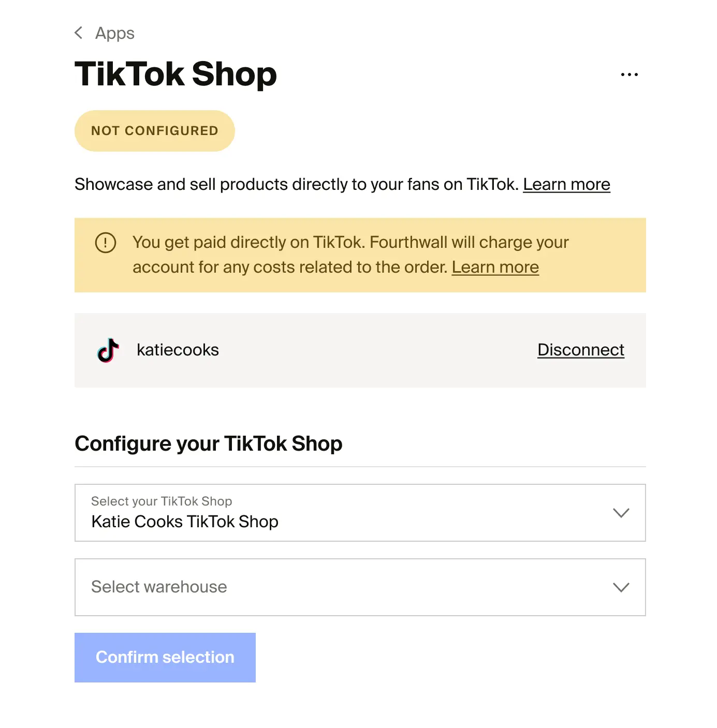Click the katiecooks username text
The height and width of the screenshot is (728, 717).
pyautogui.click(x=178, y=350)
